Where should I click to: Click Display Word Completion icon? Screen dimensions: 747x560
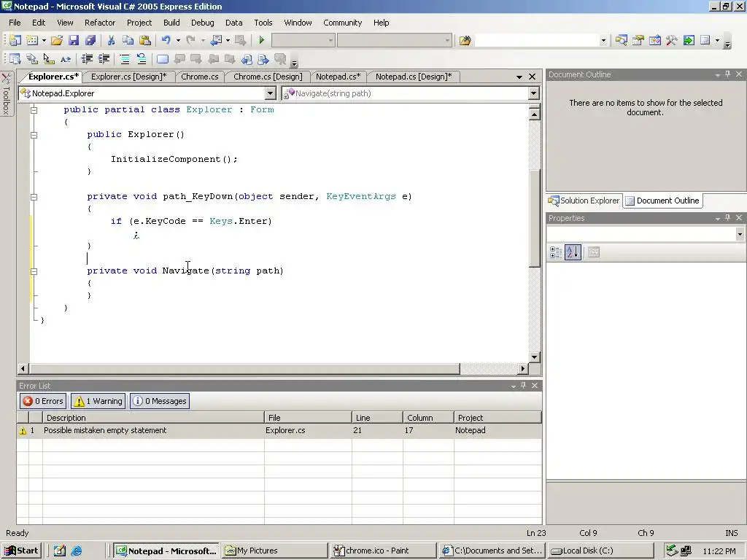(x=65, y=59)
